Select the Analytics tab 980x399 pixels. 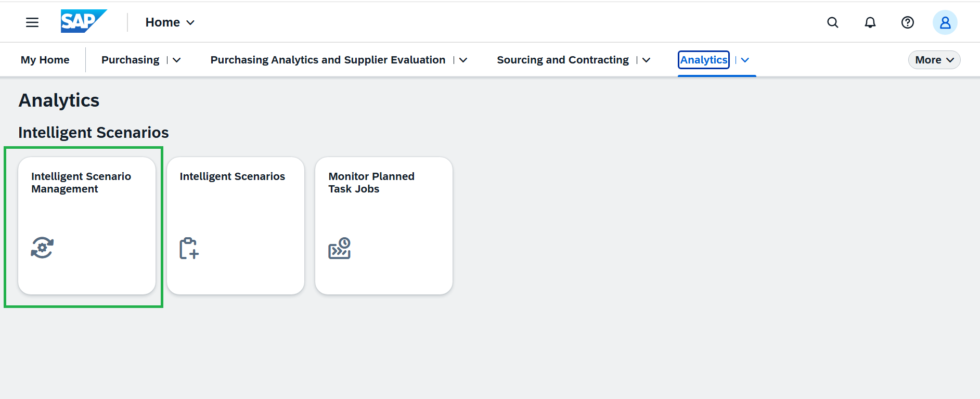point(704,60)
